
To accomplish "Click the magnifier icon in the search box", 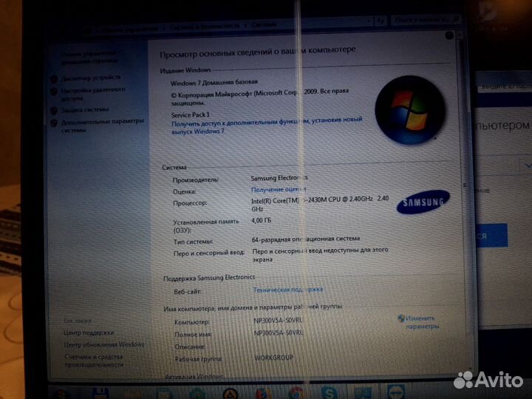I will 456,20.
